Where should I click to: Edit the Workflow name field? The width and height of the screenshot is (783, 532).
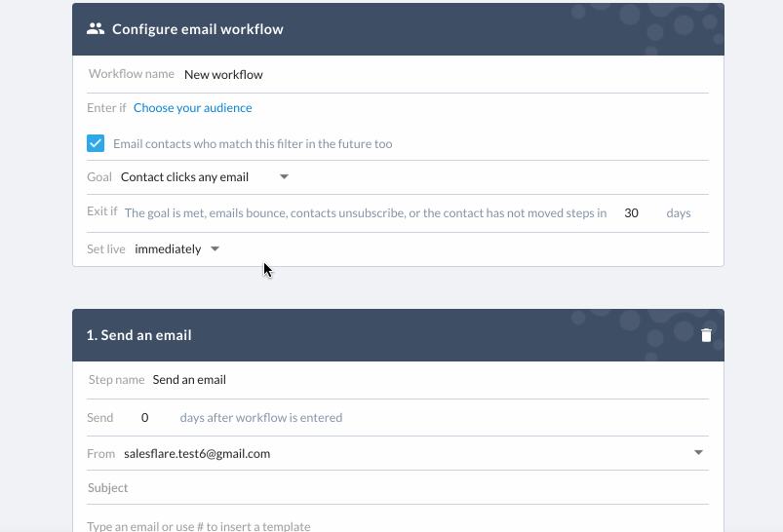(x=446, y=74)
